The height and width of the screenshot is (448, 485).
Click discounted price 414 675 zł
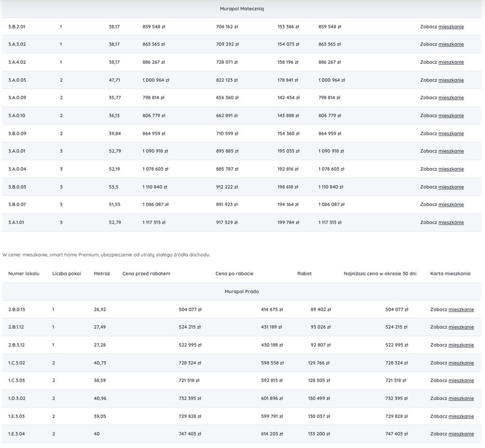[272, 309]
